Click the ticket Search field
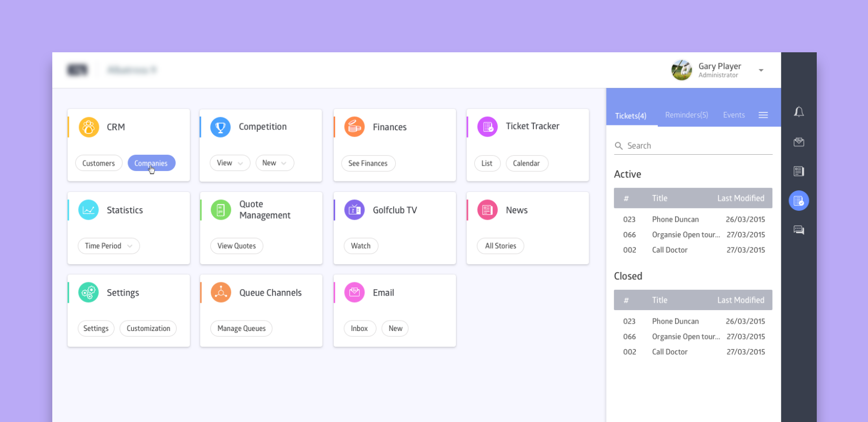 693,146
